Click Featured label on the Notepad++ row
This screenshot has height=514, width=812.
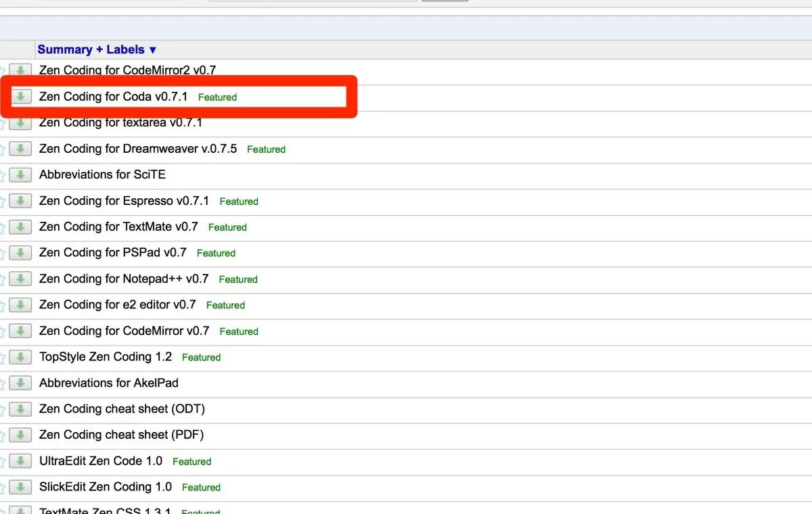point(238,279)
